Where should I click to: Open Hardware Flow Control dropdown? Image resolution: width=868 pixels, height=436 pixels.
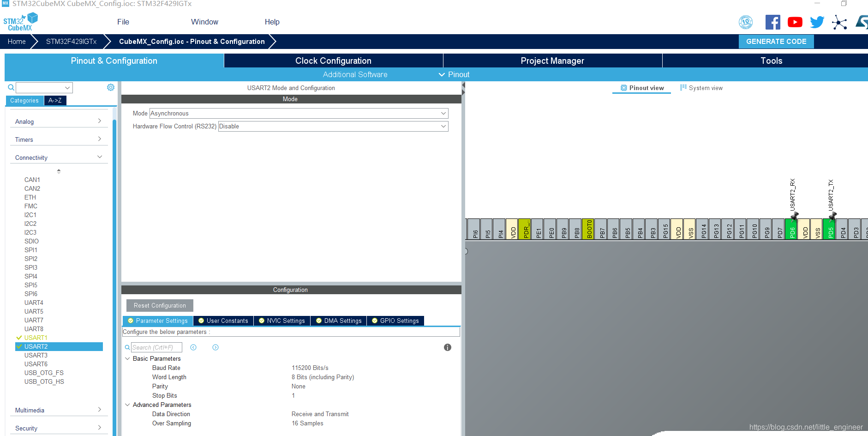[x=333, y=126]
